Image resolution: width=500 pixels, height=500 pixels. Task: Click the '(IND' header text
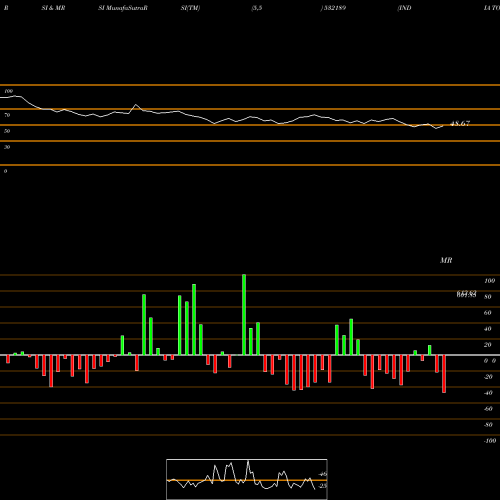point(404,8)
